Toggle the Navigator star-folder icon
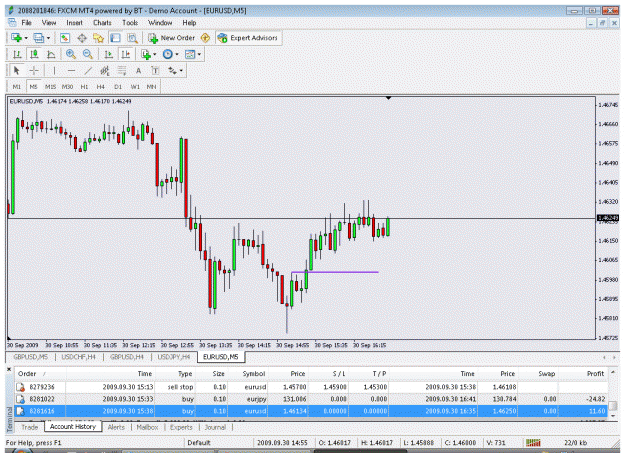The width and height of the screenshot is (625, 453). click(98, 38)
